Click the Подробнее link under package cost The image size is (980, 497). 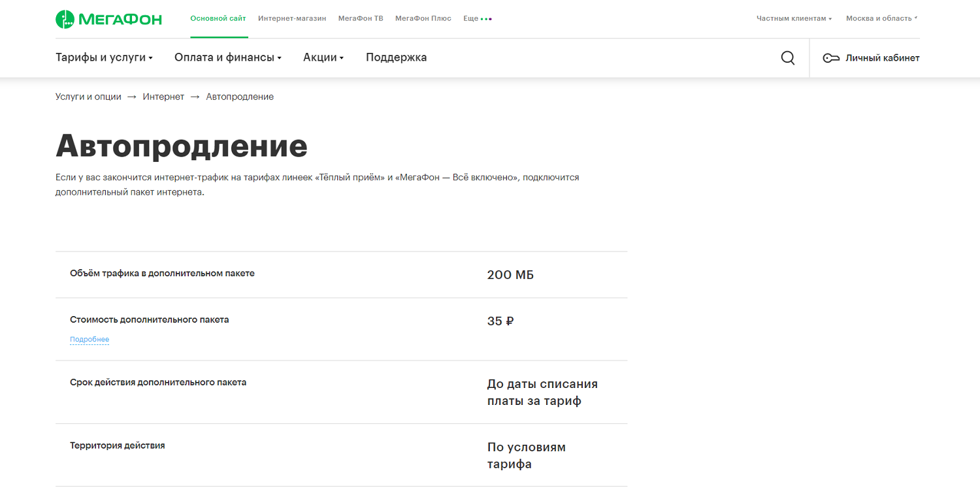pyautogui.click(x=90, y=340)
